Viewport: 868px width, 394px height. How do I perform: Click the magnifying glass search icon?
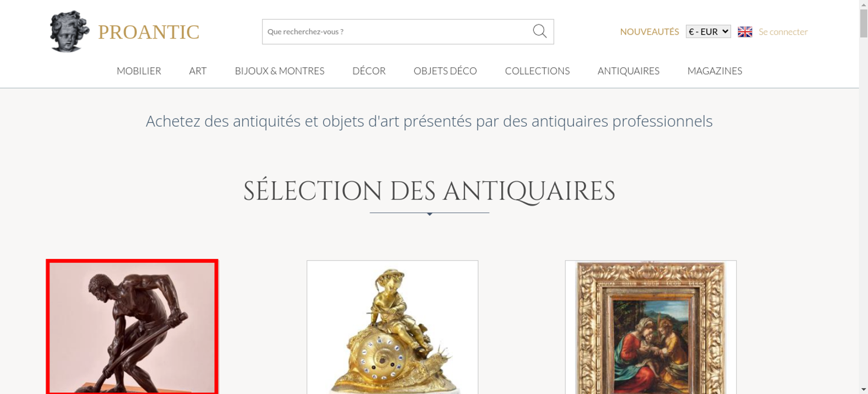[539, 31]
